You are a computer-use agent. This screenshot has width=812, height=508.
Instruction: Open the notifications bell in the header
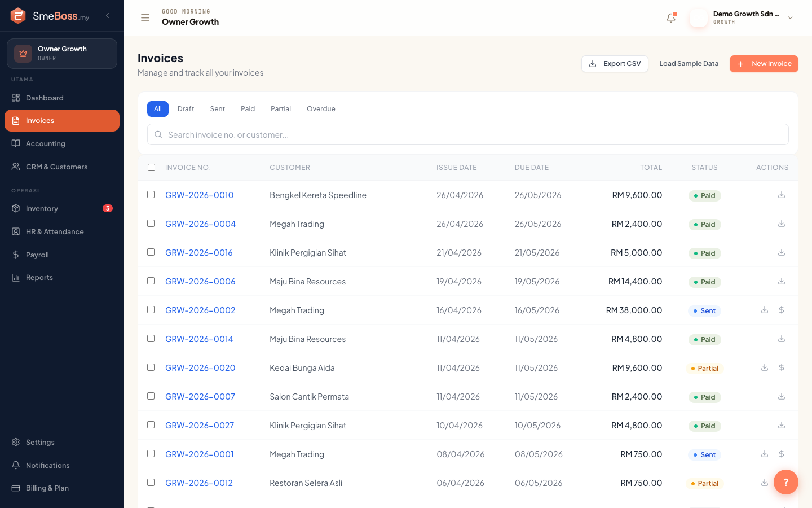click(x=671, y=18)
